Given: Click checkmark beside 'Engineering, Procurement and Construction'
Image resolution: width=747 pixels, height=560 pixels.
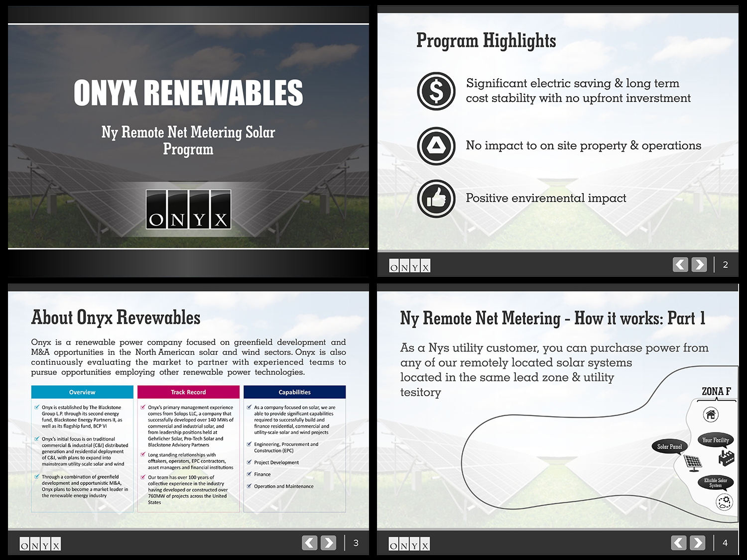Looking at the screenshot, I should click(x=249, y=444).
